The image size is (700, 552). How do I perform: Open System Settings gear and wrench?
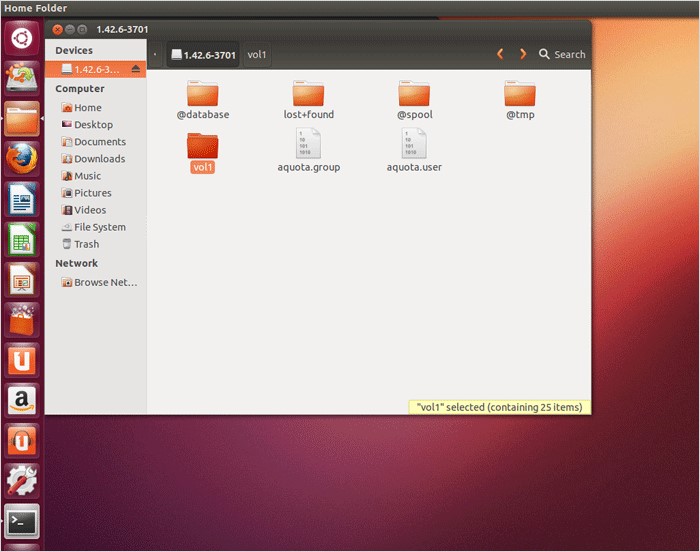coord(21,481)
